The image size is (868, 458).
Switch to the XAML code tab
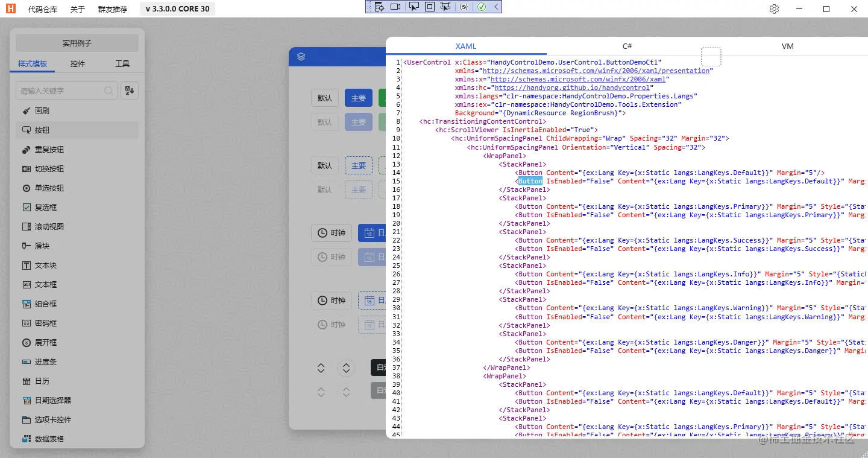(466, 46)
